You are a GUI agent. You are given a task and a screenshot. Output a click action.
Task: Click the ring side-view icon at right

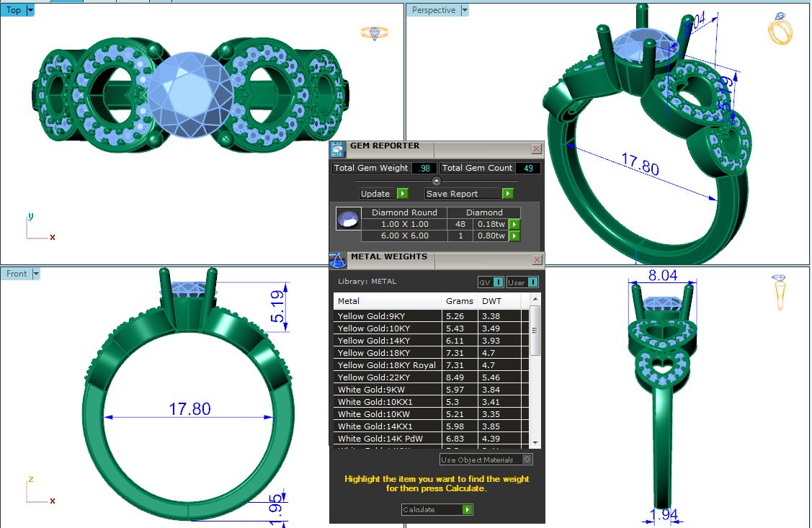(779, 291)
